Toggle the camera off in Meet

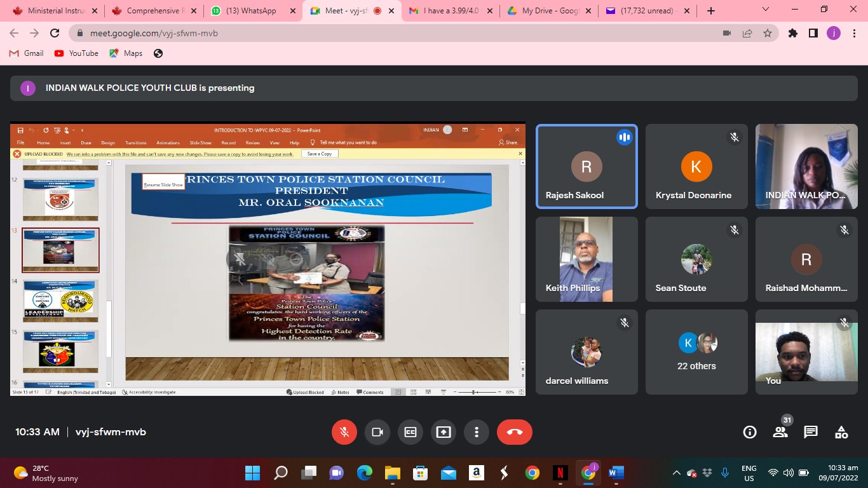click(x=377, y=432)
